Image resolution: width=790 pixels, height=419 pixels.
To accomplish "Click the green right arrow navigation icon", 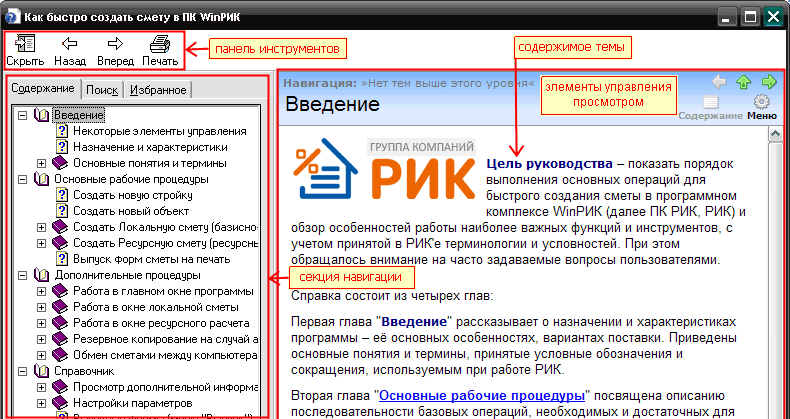I will pos(769,82).
